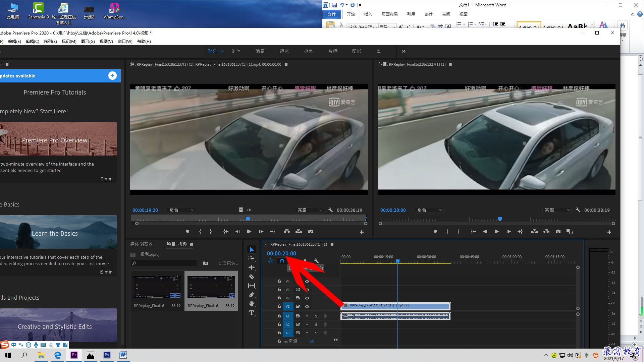Viewport: 644px width, 362px height.
Task: Switch to 效果 workspace tab
Action: tap(308, 51)
